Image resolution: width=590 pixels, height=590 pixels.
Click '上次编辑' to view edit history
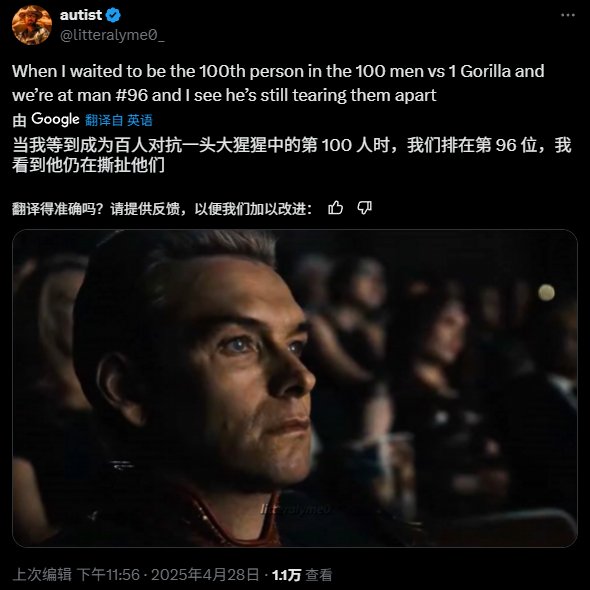coord(42,575)
